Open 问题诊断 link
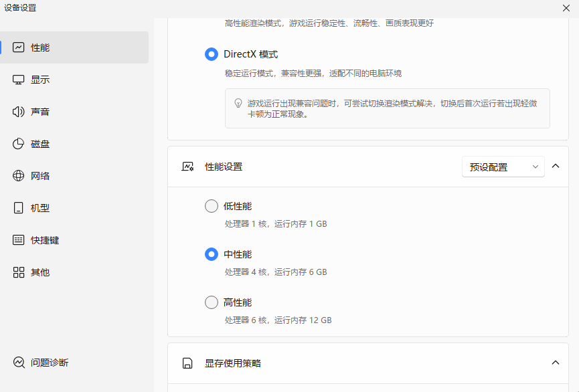 [50, 363]
